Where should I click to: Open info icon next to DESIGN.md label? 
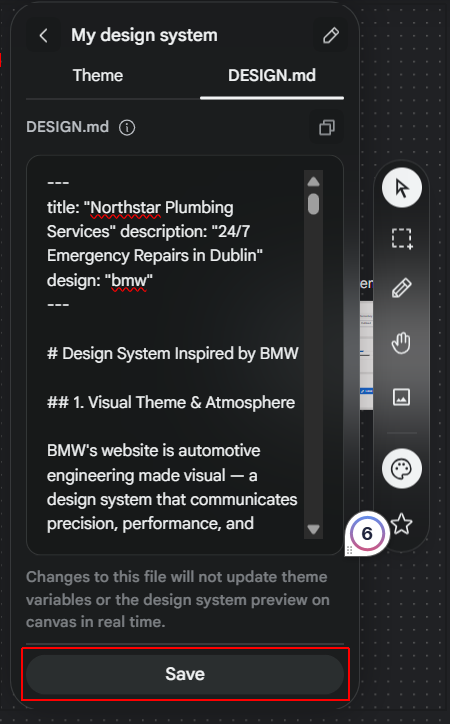pyautogui.click(x=127, y=127)
